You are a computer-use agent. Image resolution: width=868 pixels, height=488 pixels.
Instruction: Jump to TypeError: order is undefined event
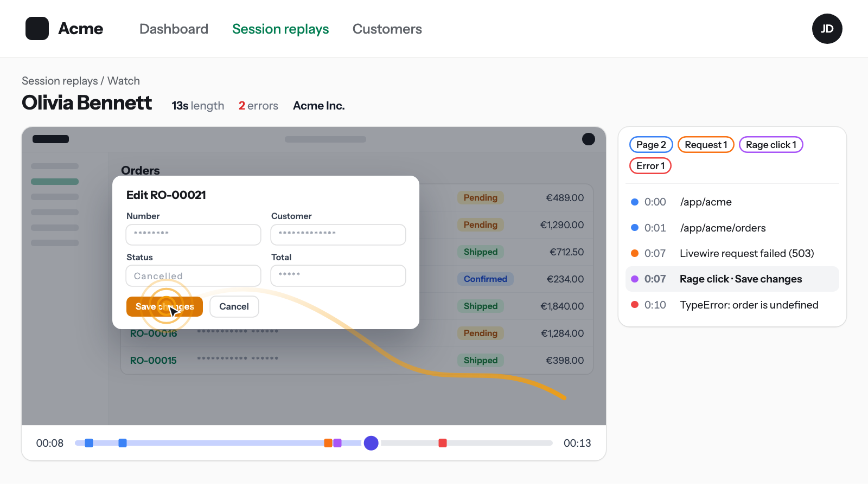[x=732, y=305]
